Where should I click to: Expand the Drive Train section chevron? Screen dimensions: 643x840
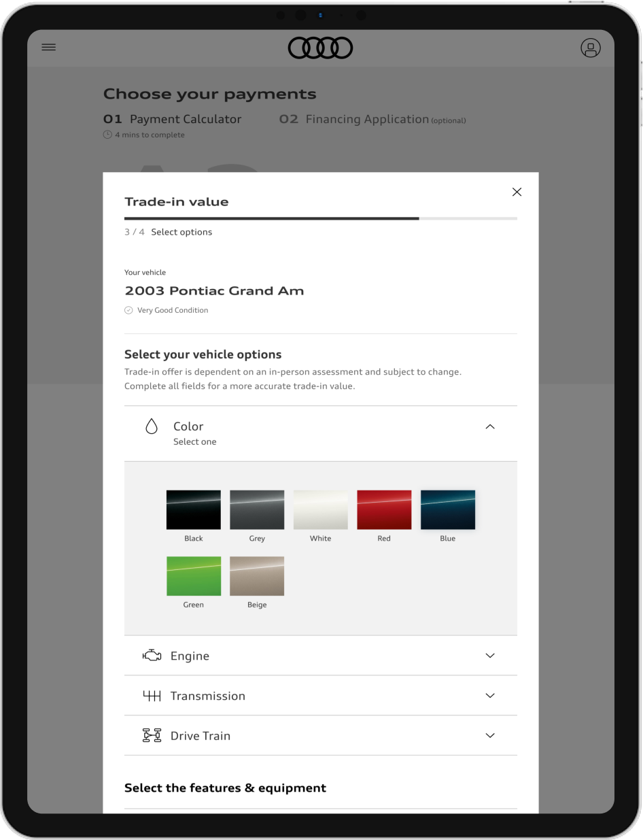pos(490,735)
